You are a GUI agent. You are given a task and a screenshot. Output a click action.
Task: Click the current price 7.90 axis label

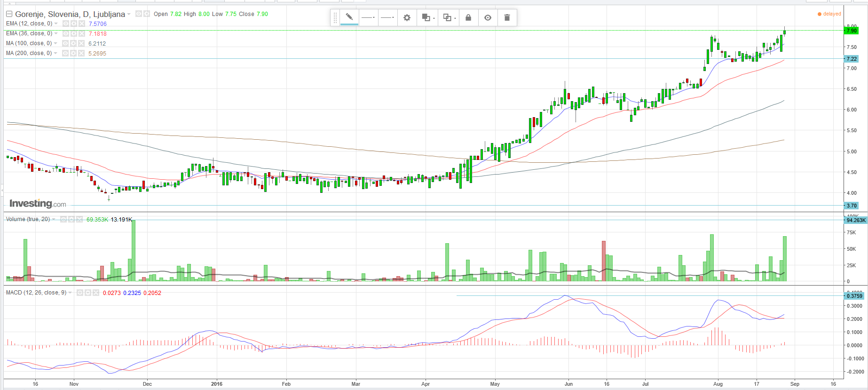tap(852, 31)
